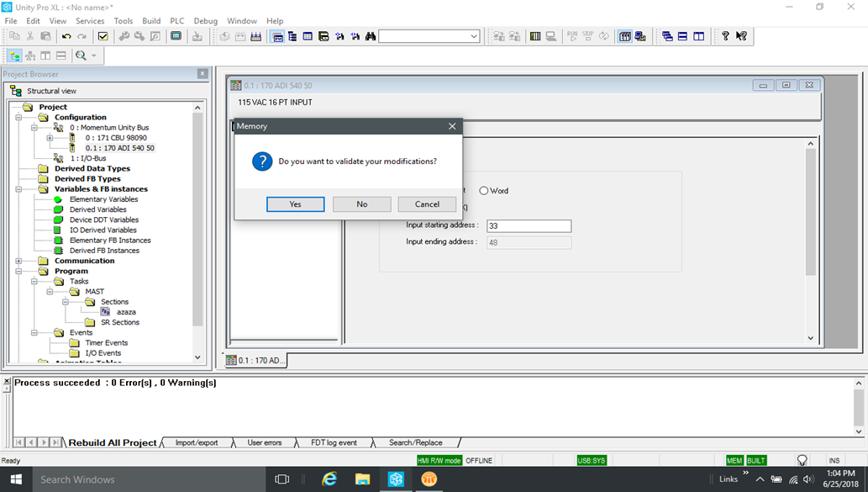Click the Task View taskbar icon
The height and width of the screenshot is (492, 868).
(281, 479)
